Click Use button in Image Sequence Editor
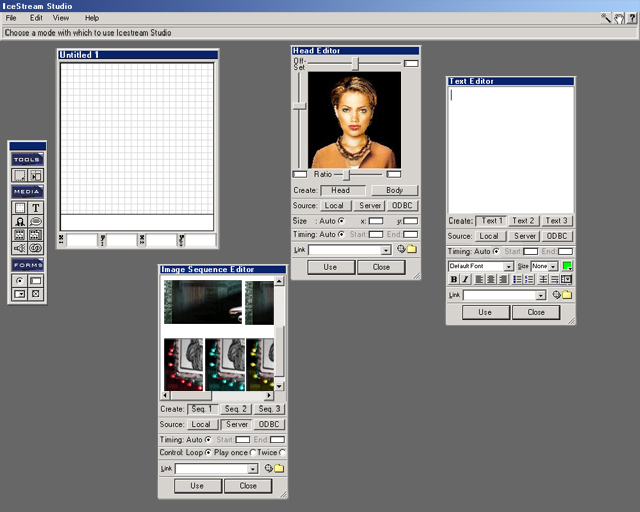This screenshot has width=640, height=512. click(197, 486)
